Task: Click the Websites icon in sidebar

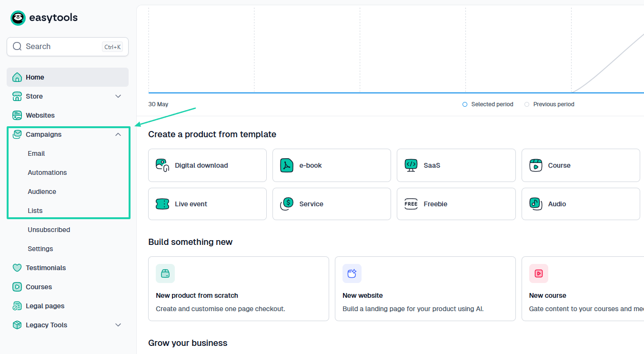Action: pos(17,115)
